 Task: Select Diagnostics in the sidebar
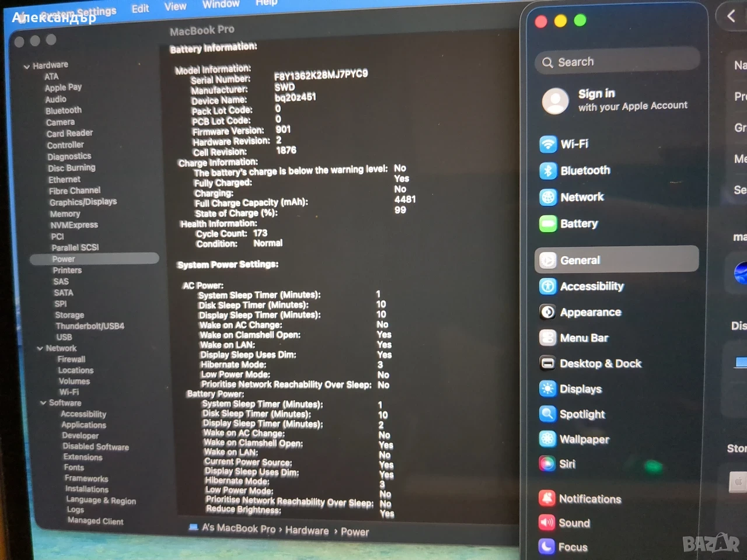[69, 156]
